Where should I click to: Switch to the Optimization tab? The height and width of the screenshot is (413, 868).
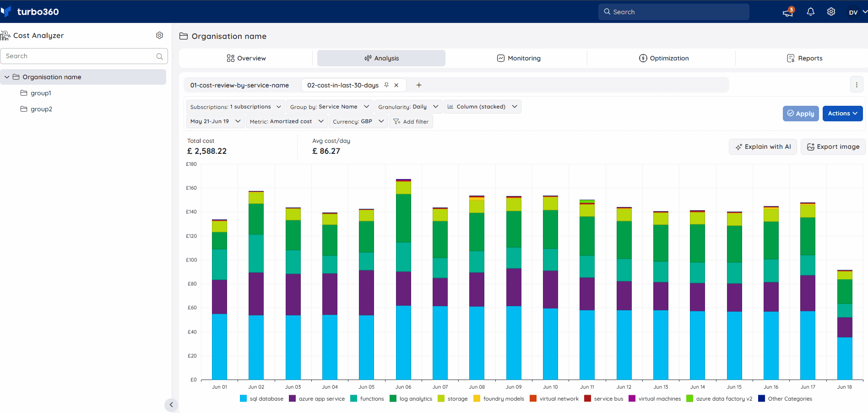click(x=664, y=58)
